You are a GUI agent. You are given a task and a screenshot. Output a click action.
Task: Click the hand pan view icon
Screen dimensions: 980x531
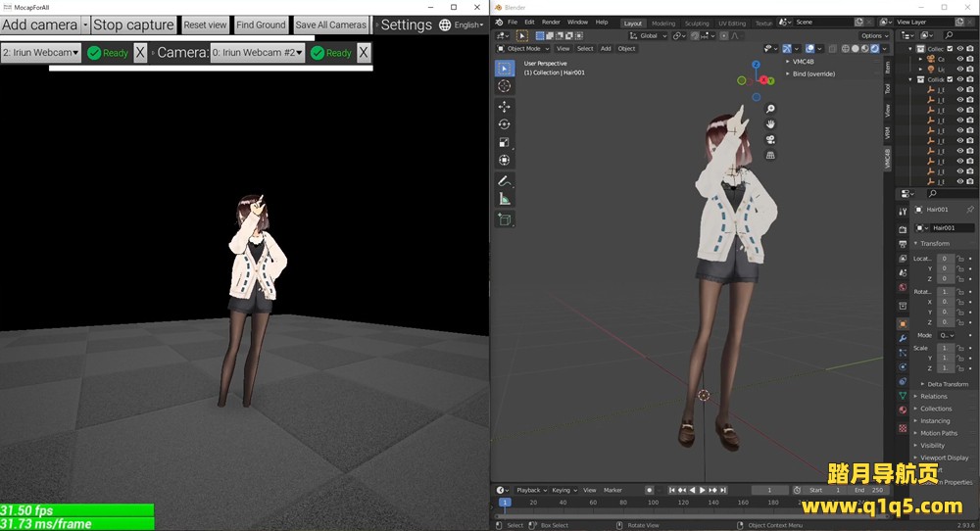point(770,123)
